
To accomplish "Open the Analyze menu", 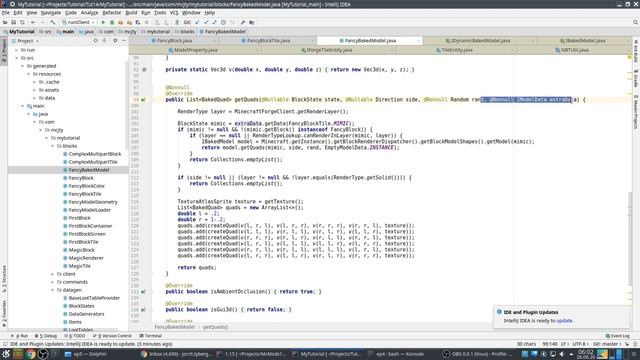I will (x=89, y=13).
